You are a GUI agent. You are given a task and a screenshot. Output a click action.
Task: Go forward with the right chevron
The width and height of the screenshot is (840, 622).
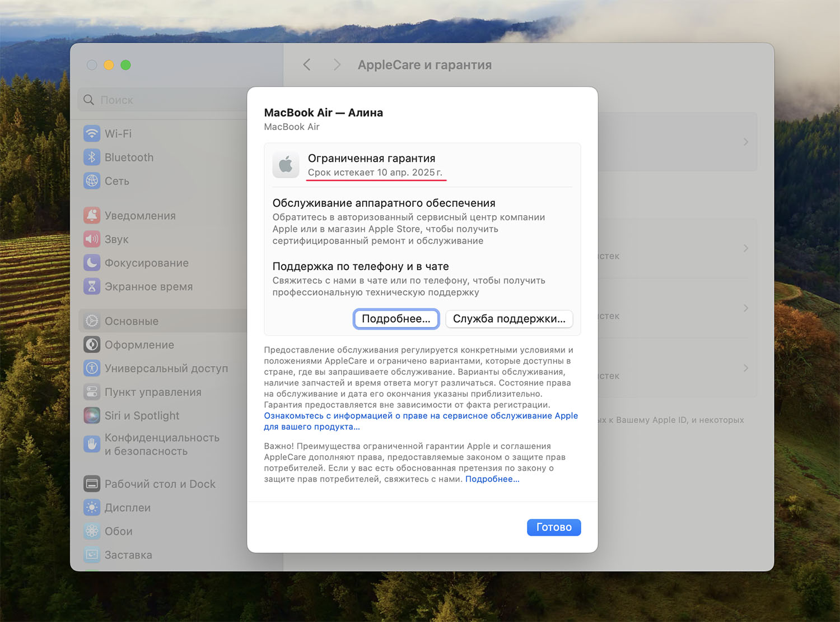click(337, 64)
